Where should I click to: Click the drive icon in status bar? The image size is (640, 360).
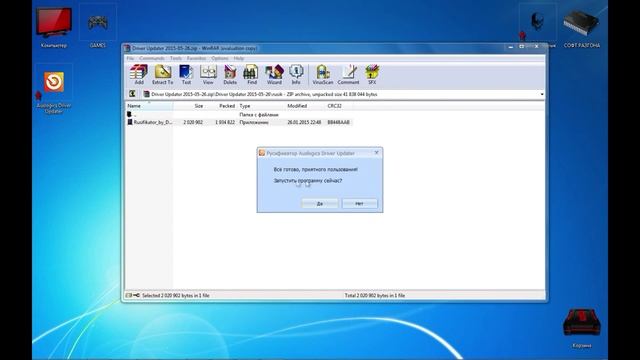tap(129, 295)
